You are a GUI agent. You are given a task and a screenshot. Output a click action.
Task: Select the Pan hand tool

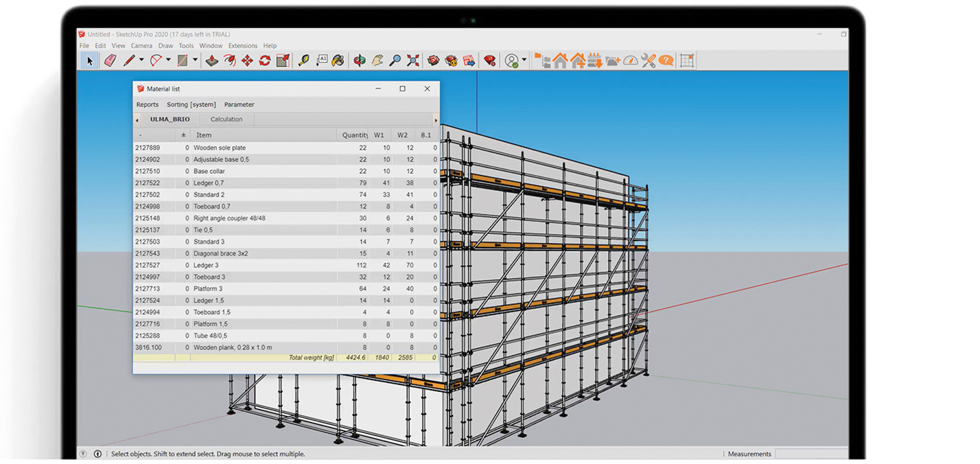click(377, 61)
